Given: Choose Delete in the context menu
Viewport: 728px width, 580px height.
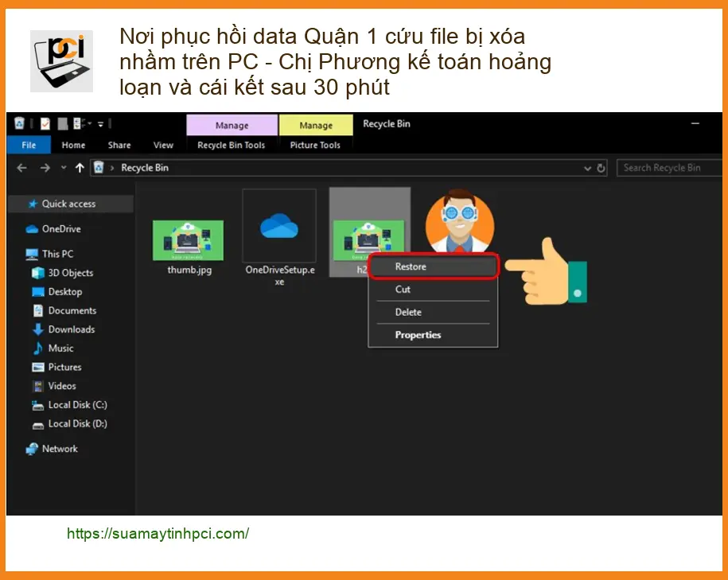Looking at the screenshot, I should (433, 312).
